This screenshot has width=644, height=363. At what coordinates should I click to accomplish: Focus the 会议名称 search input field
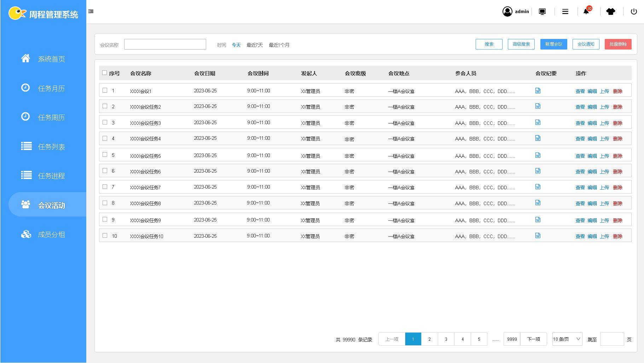[x=165, y=44]
